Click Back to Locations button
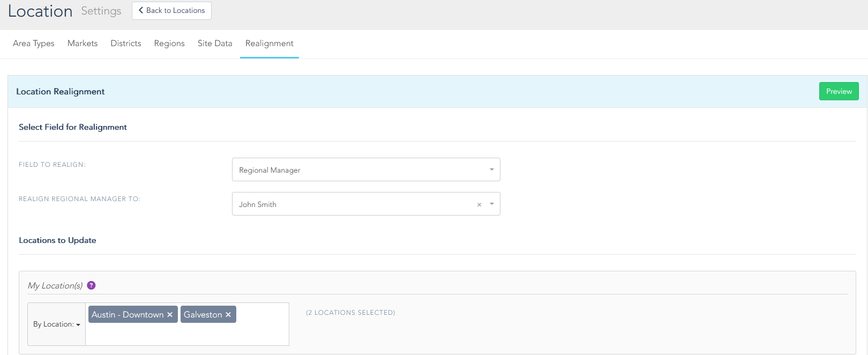This screenshot has height=355, width=868. (171, 11)
